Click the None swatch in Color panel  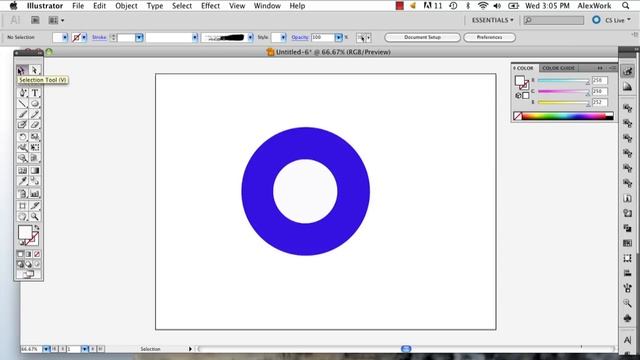click(518, 116)
